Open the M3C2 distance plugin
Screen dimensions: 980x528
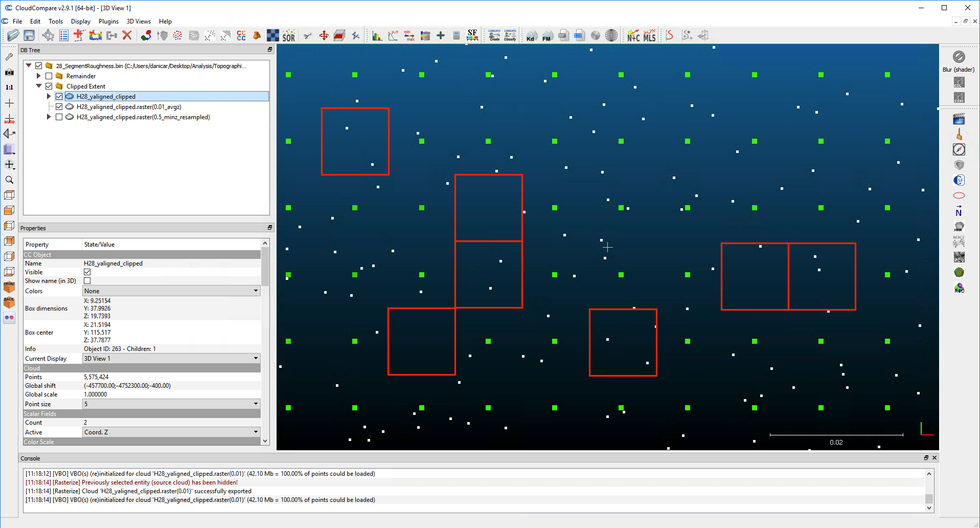click(959, 241)
